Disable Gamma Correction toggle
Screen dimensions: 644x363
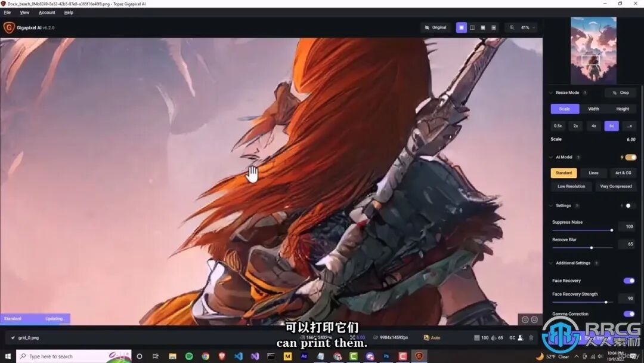pyautogui.click(x=629, y=313)
